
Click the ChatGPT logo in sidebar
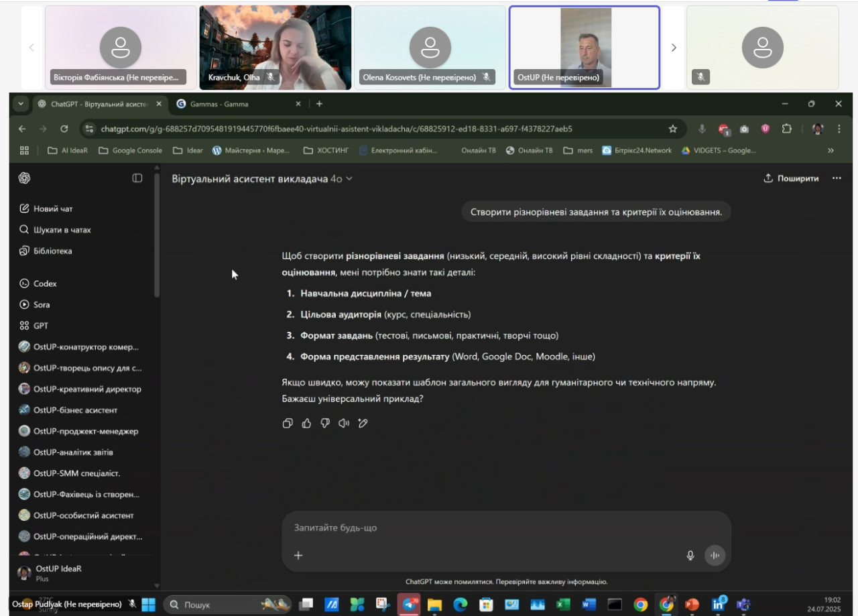25,178
